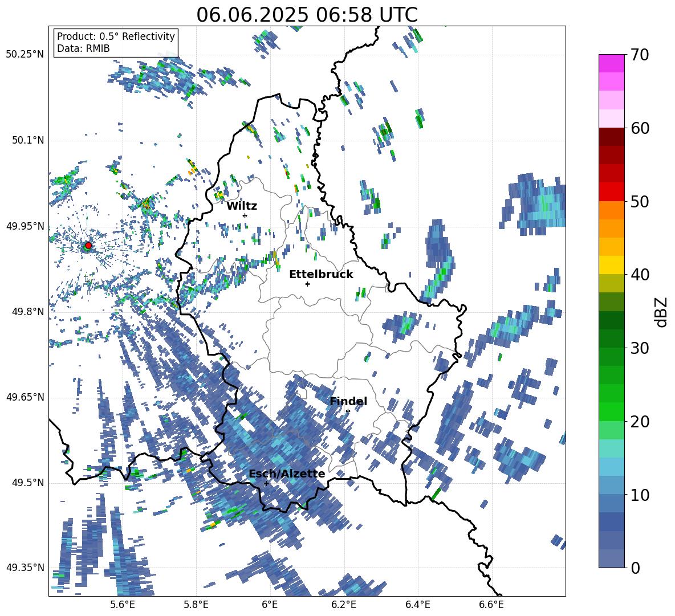Click the 50.1°N latitude tick label
The image size is (675, 616).
pyautogui.click(x=28, y=141)
